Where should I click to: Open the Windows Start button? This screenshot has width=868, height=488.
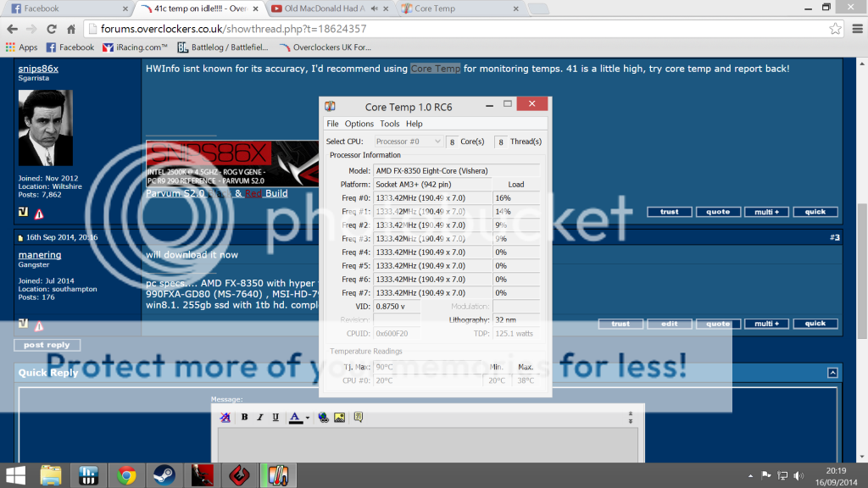tap(15, 475)
